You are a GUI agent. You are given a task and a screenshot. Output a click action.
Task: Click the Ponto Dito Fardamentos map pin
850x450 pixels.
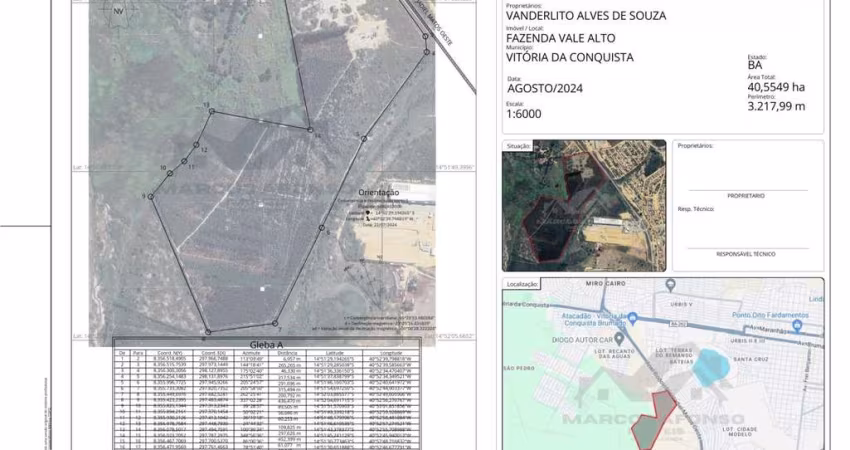796,326
